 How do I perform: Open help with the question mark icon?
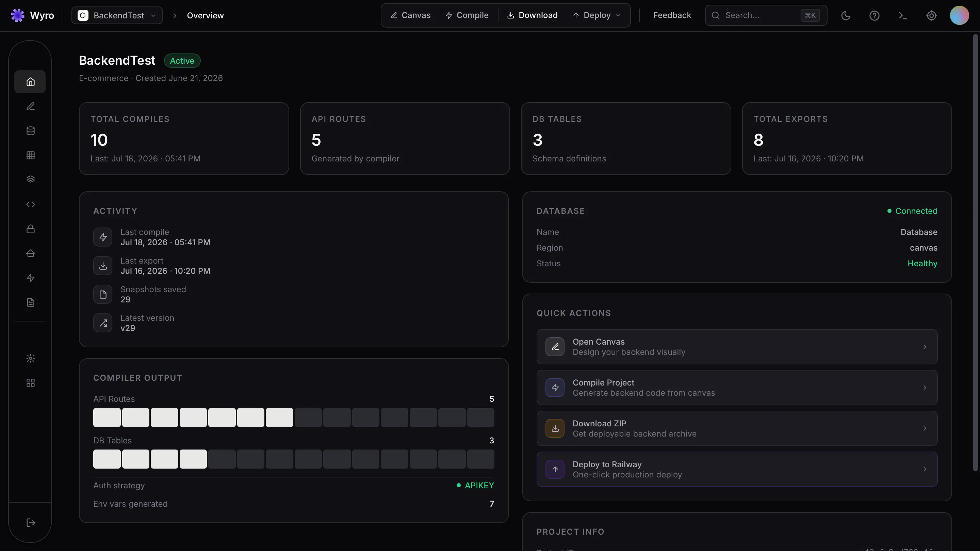tap(874, 15)
